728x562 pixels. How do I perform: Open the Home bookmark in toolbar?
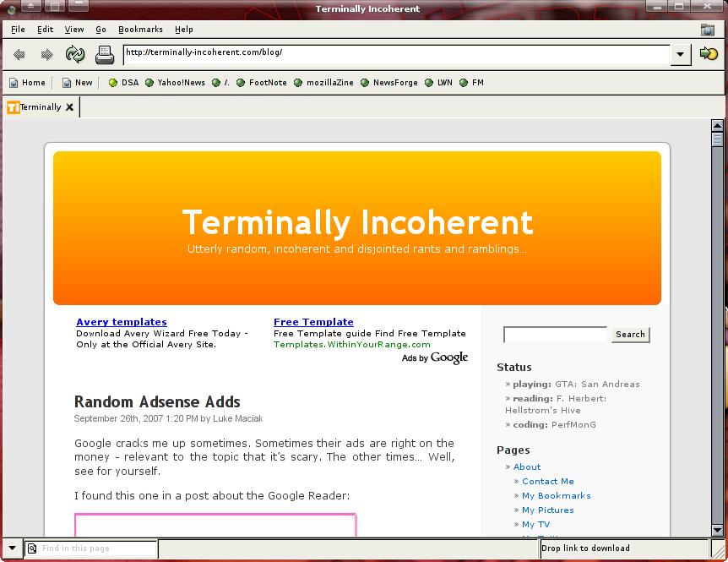coord(27,83)
